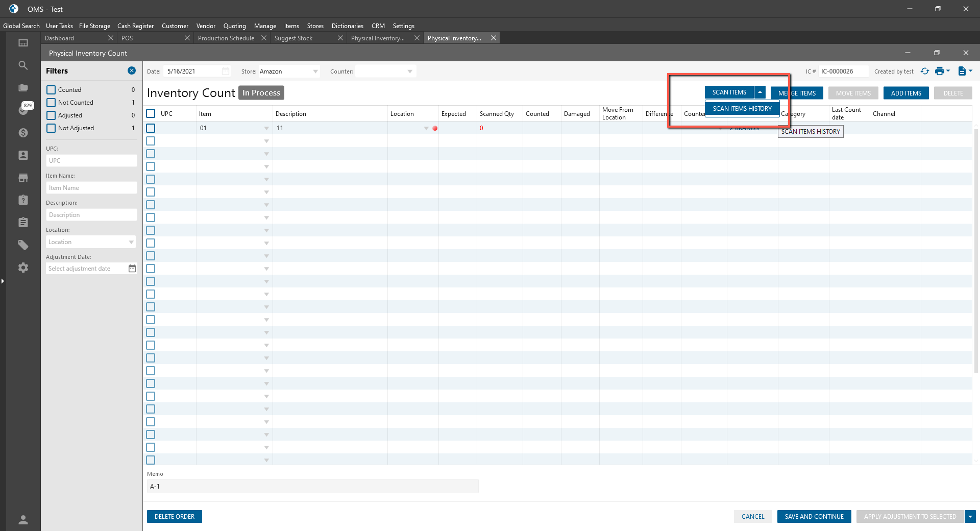This screenshot has width=980, height=531.
Task: Open the settings gear sidebar icon
Action: pos(23,268)
